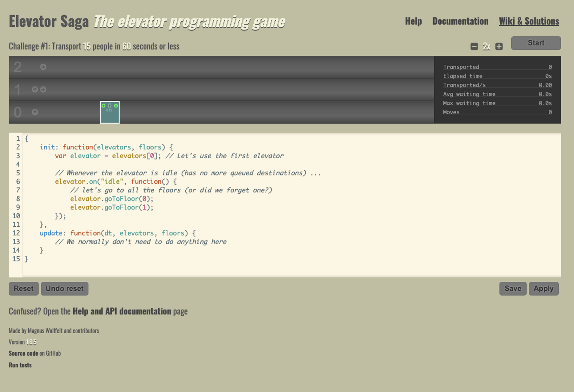574x392 pixels.
Task: Click the floor 2 number label
Action: tap(18, 67)
